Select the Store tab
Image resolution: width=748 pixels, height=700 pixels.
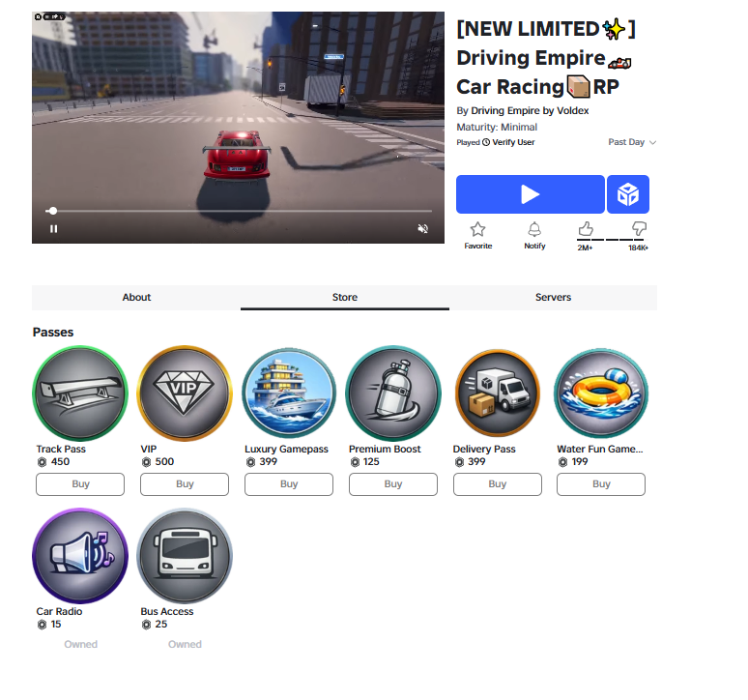click(x=344, y=297)
